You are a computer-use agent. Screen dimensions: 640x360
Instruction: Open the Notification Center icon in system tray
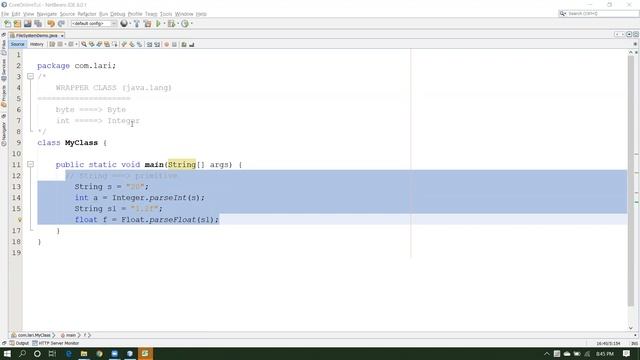[627, 353]
